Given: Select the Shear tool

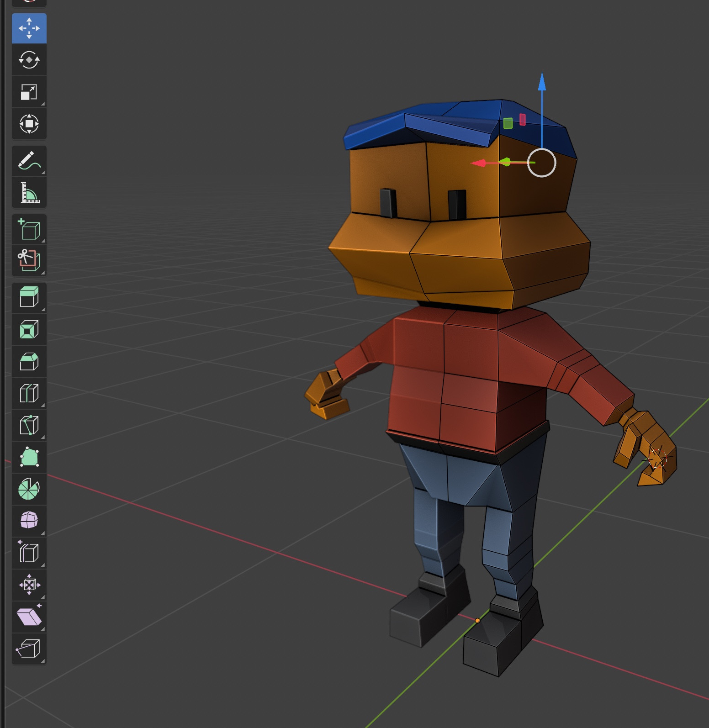Looking at the screenshot, I should coord(29,617).
